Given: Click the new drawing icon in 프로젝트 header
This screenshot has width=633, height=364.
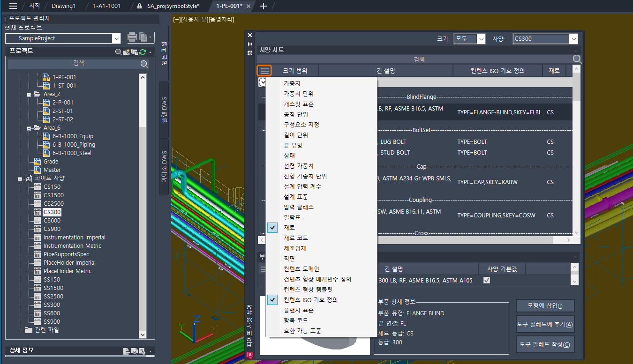Looking at the screenshot, I should click(126, 52).
